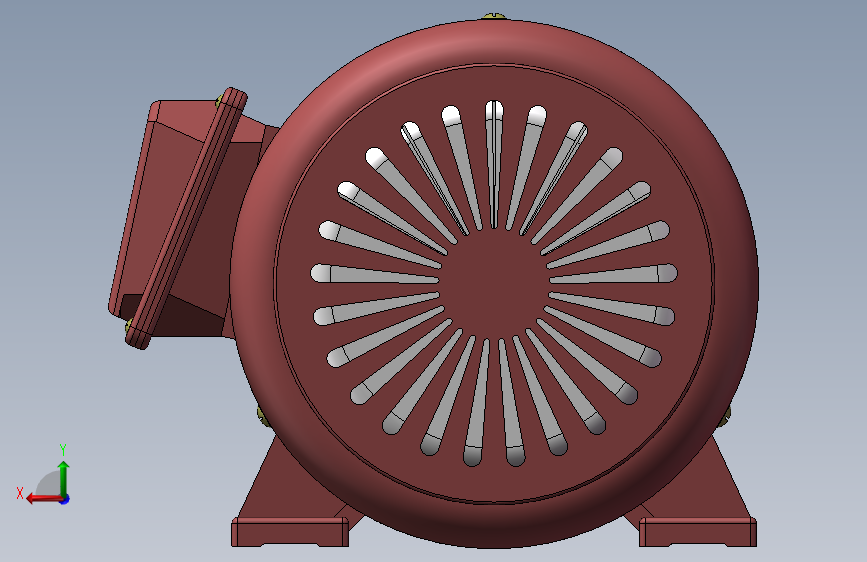Screen dimensions: 867x562
Task: Select the left mounting foot of the motor
Action: [292, 514]
